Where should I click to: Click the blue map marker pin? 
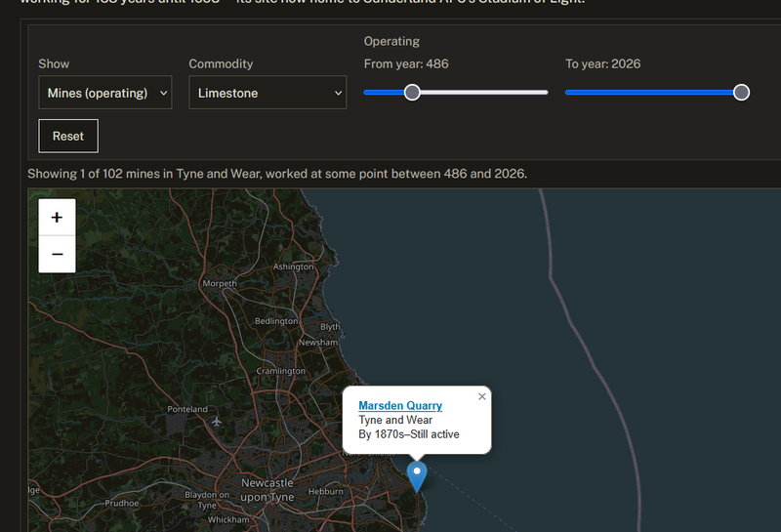(x=417, y=476)
